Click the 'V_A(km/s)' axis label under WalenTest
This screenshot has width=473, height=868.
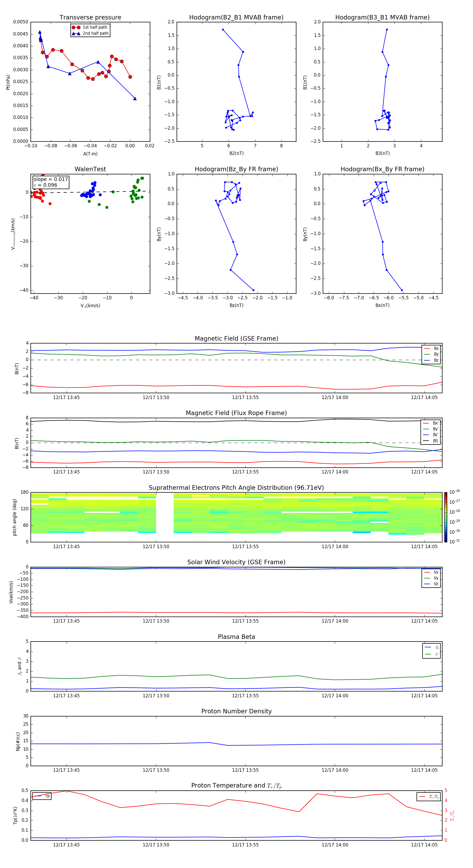pyautogui.click(x=90, y=306)
